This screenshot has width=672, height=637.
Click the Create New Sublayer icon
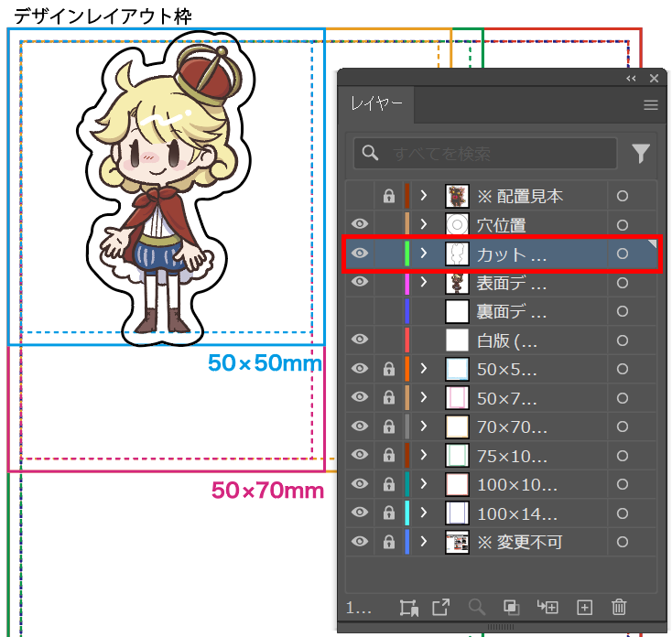pyautogui.click(x=548, y=607)
